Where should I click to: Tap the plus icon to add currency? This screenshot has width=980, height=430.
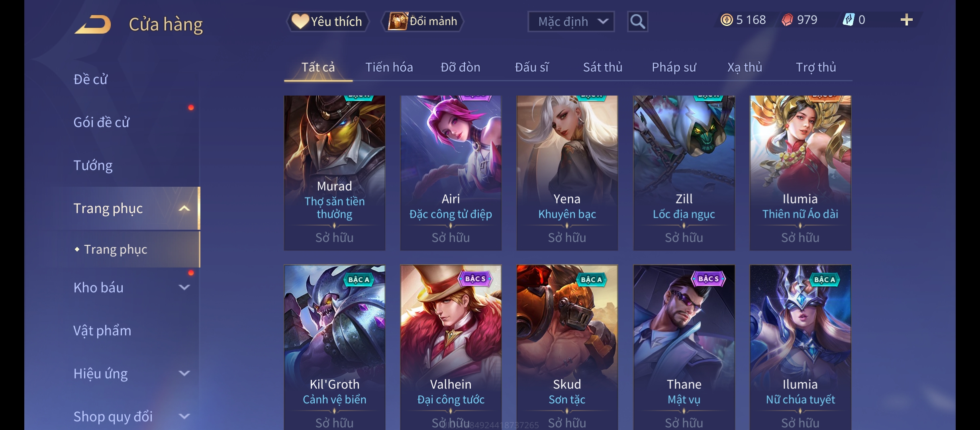906,20
